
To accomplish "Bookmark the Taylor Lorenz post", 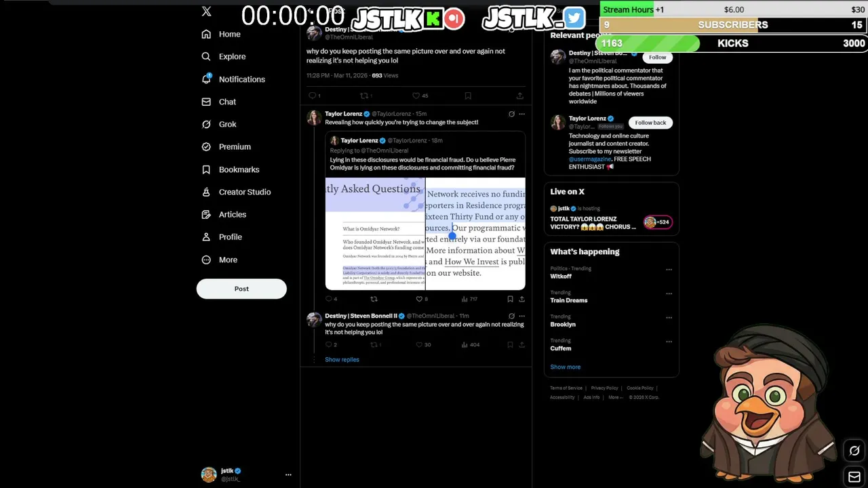I will [x=510, y=299].
